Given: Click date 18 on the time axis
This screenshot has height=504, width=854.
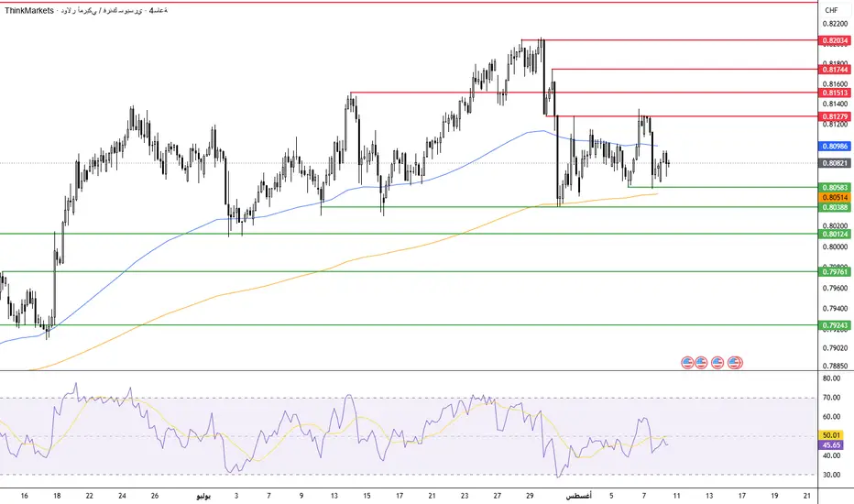Looking at the screenshot, I should [57, 496].
